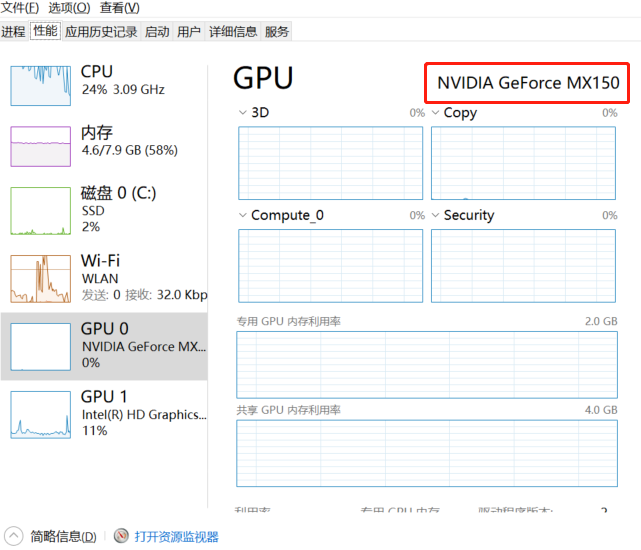The height and width of the screenshot is (550, 641).
Task: Open GPU 1 Intel HD Graphics entry
Action: pyautogui.click(x=104, y=414)
